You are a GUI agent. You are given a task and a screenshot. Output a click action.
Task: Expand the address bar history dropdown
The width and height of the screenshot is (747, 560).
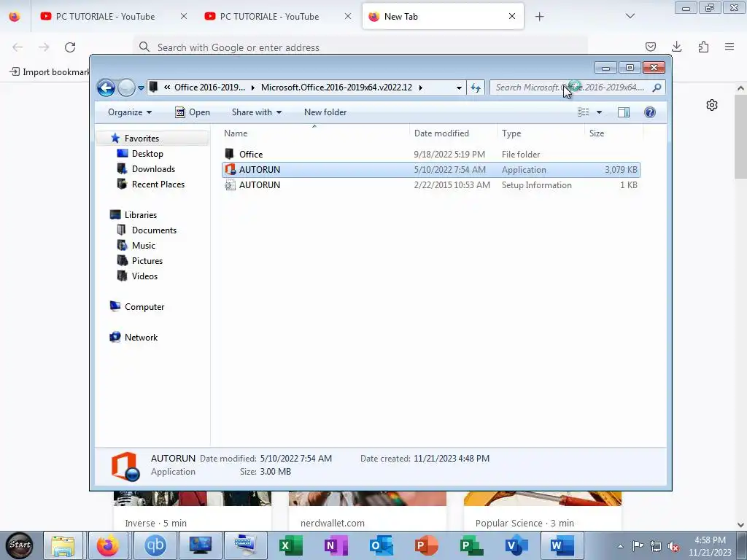(459, 87)
